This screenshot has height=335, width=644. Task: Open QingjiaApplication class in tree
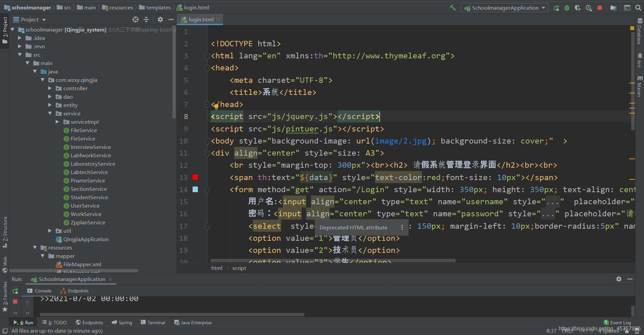[82, 239]
